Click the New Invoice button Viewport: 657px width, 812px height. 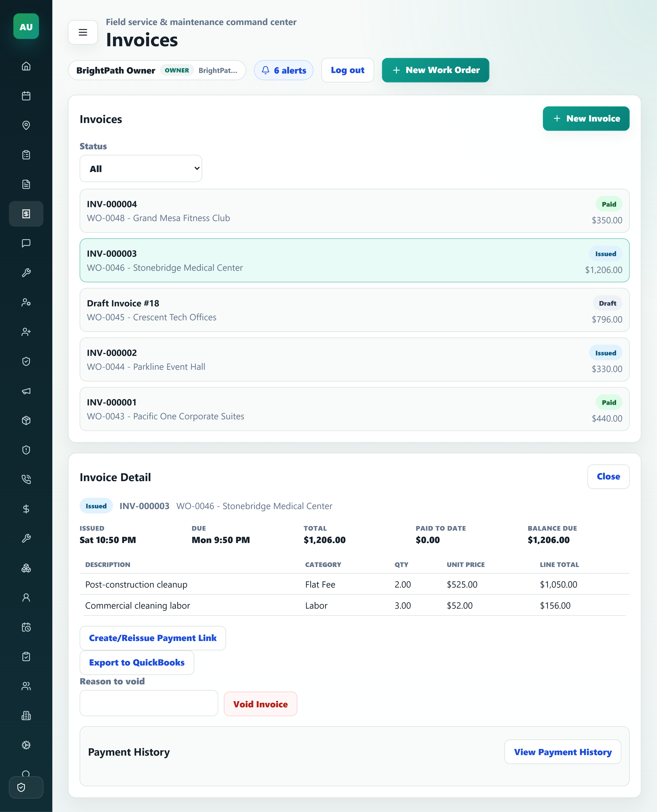click(586, 119)
